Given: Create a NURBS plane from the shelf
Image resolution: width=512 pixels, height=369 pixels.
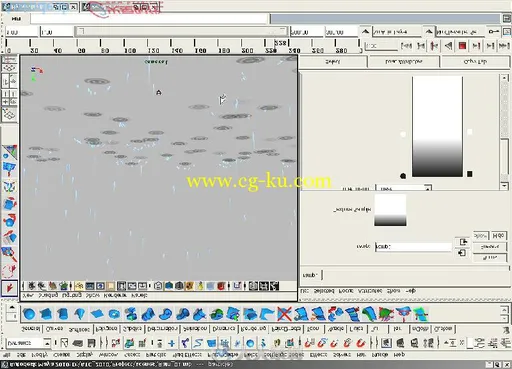Looking at the screenshot, I should (x=97, y=314).
